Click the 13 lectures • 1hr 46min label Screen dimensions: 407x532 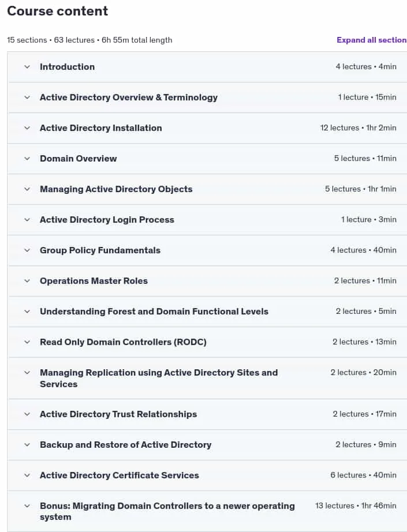pos(356,505)
